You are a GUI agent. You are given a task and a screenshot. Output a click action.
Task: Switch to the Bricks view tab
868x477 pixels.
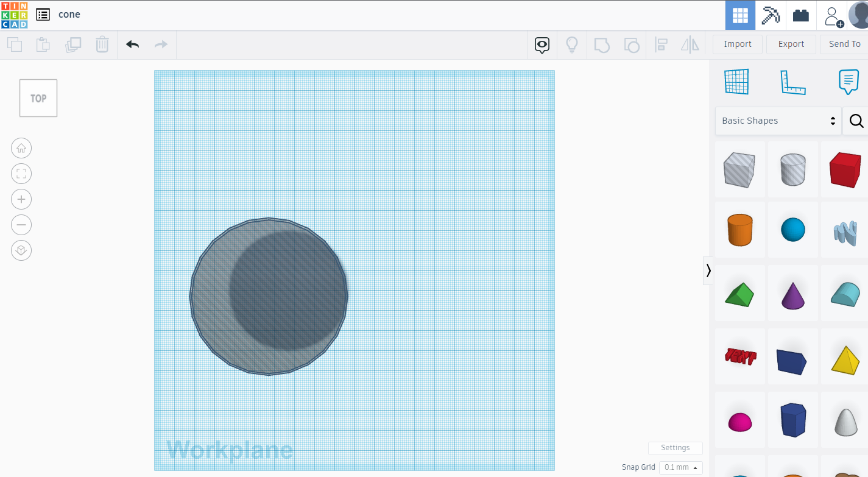click(x=801, y=15)
